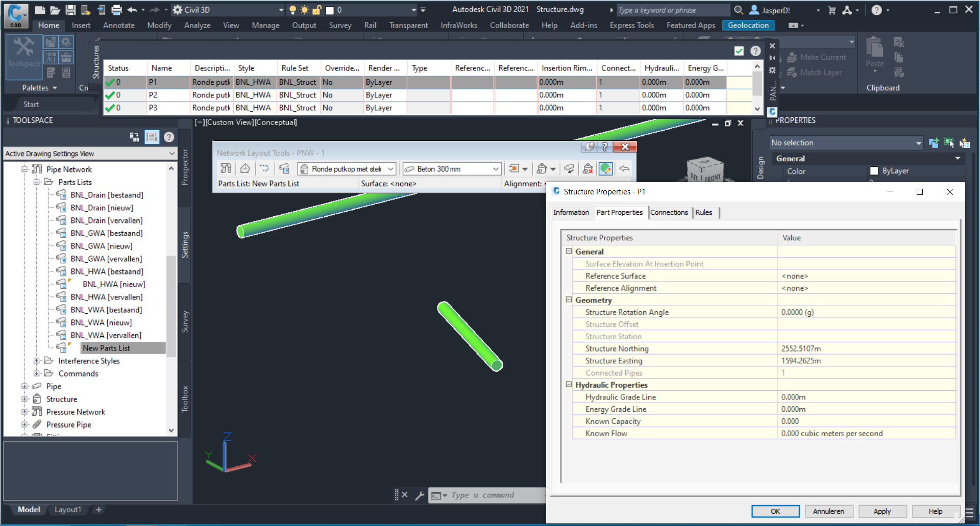The width and height of the screenshot is (980, 526).
Task: Open the Annotate ribbon tab
Action: [118, 25]
